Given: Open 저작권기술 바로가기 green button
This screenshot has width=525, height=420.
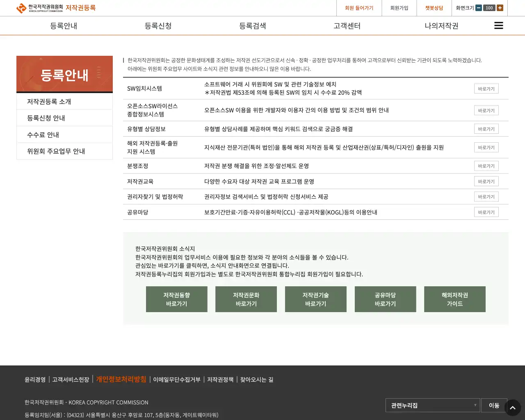Looking at the screenshot, I should point(316,299).
